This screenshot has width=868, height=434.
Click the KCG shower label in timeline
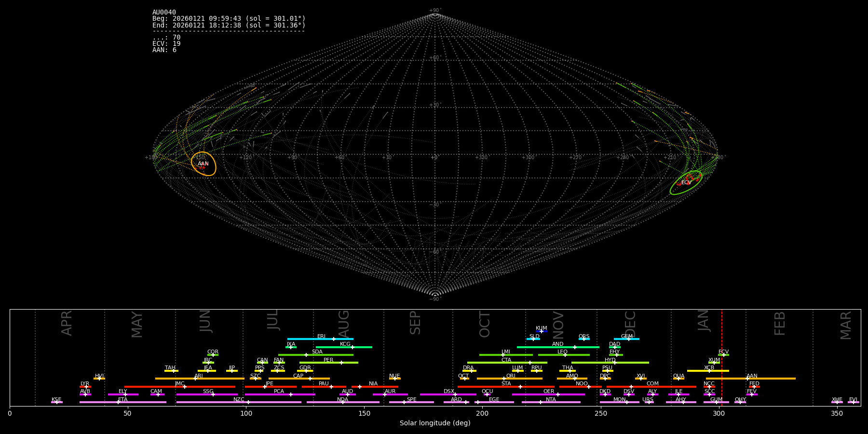[345, 344]
